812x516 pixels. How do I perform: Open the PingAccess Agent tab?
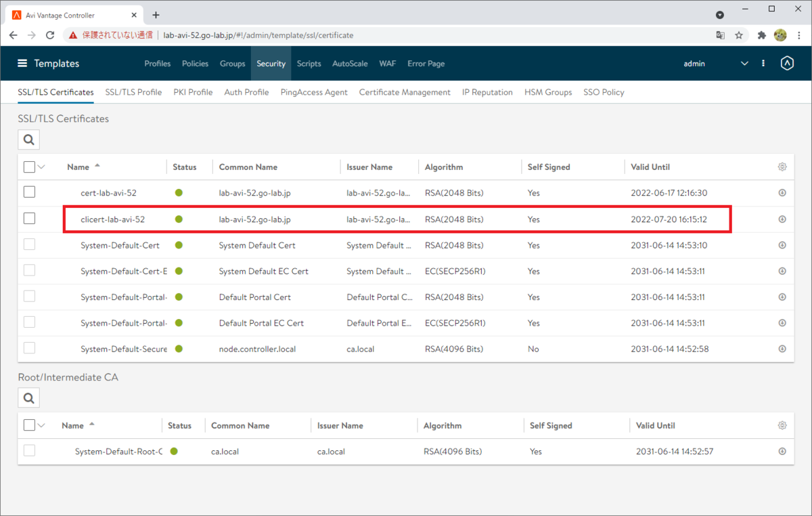(x=314, y=92)
